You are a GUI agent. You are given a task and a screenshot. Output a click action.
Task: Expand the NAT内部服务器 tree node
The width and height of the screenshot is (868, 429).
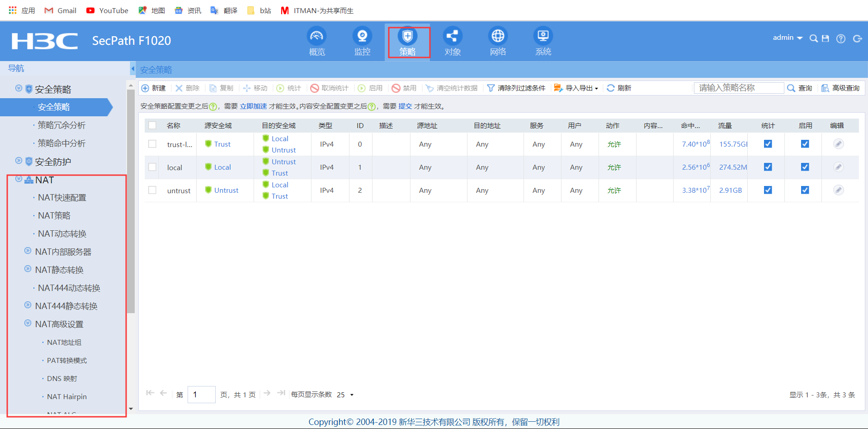(x=28, y=251)
